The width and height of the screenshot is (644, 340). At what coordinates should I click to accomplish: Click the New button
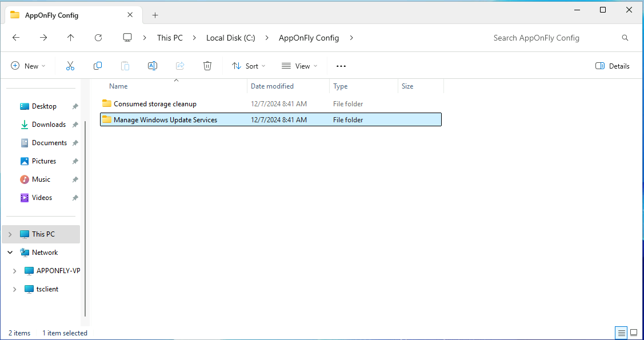[x=28, y=66]
